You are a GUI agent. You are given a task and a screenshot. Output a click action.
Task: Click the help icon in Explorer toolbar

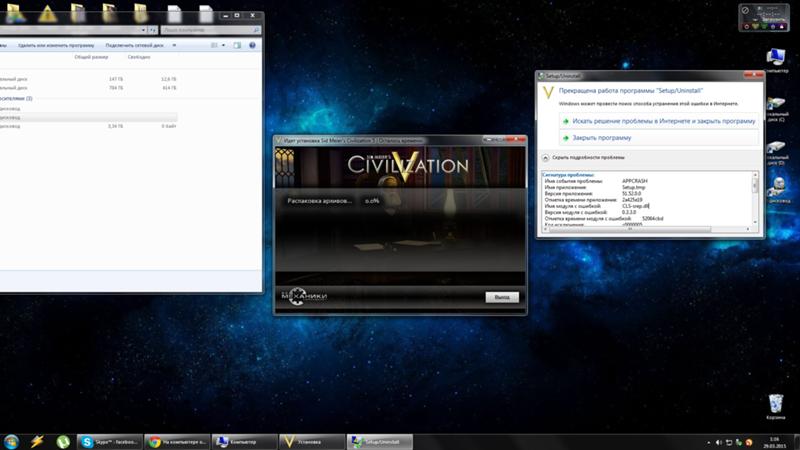click(x=252, y=45)
